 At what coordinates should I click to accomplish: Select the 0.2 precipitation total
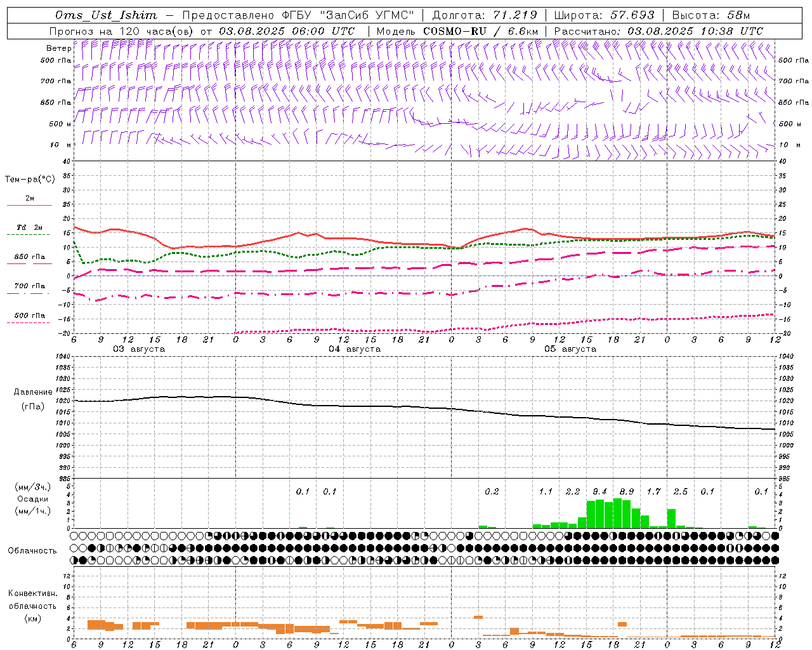(x=492, y=492)
